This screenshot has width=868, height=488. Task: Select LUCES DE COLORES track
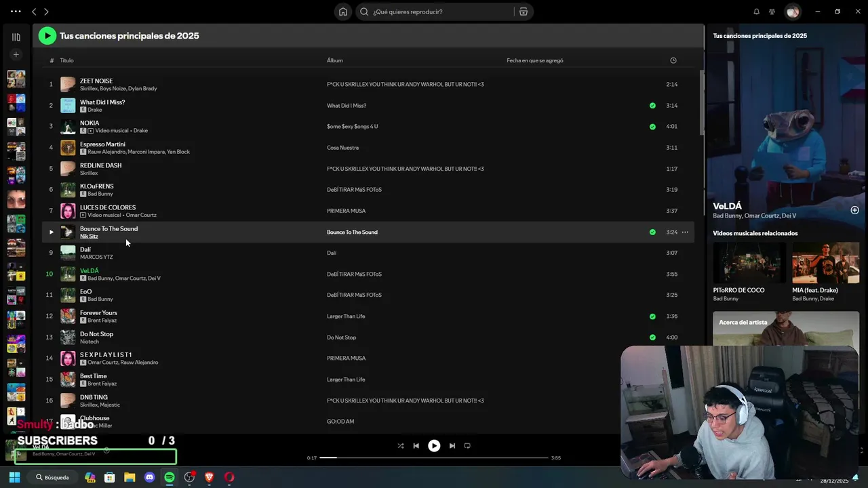[x=108, y=207]
